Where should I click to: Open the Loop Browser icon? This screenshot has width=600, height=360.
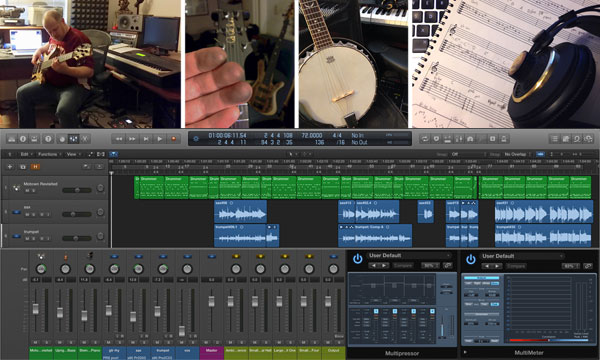[577, 139]
